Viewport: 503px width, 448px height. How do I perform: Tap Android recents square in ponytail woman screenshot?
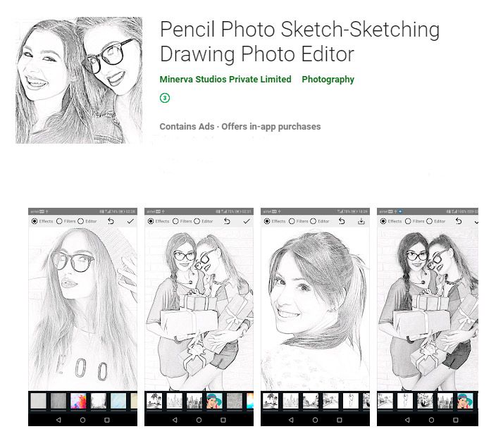coord(339,419)
